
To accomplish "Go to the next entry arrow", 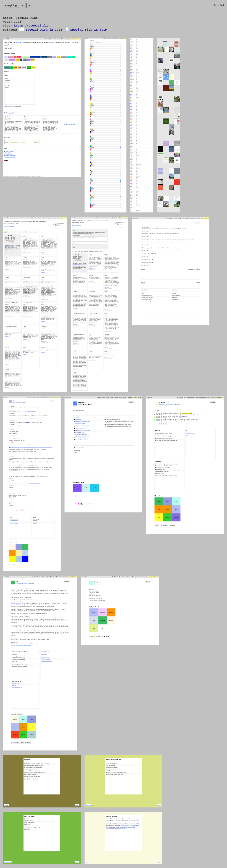I will click(29, 5).
